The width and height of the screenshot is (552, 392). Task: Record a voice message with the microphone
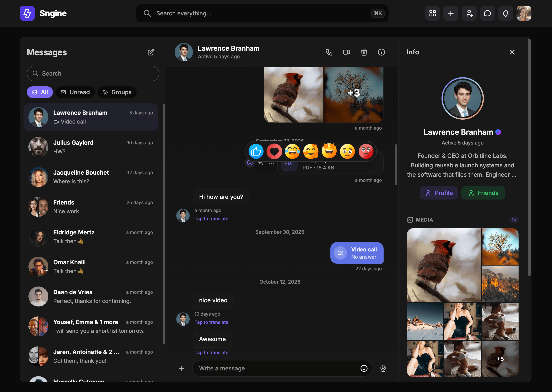383,368
